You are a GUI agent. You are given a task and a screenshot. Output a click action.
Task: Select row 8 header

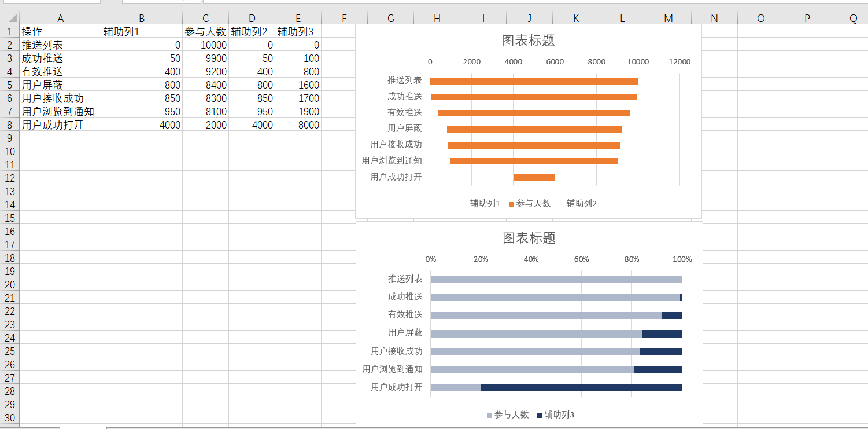(10, 124)
